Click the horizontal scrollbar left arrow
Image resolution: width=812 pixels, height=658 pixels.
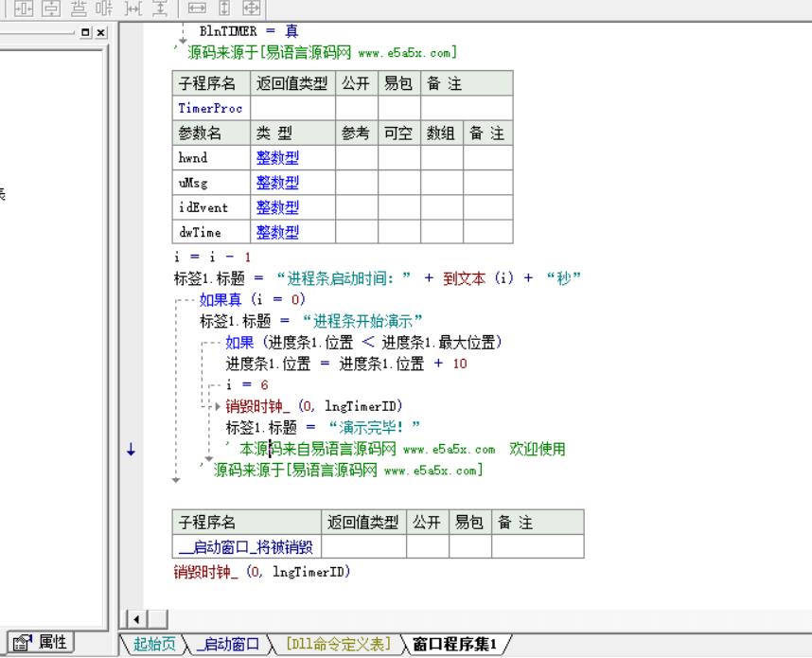(x=136, y=619)
